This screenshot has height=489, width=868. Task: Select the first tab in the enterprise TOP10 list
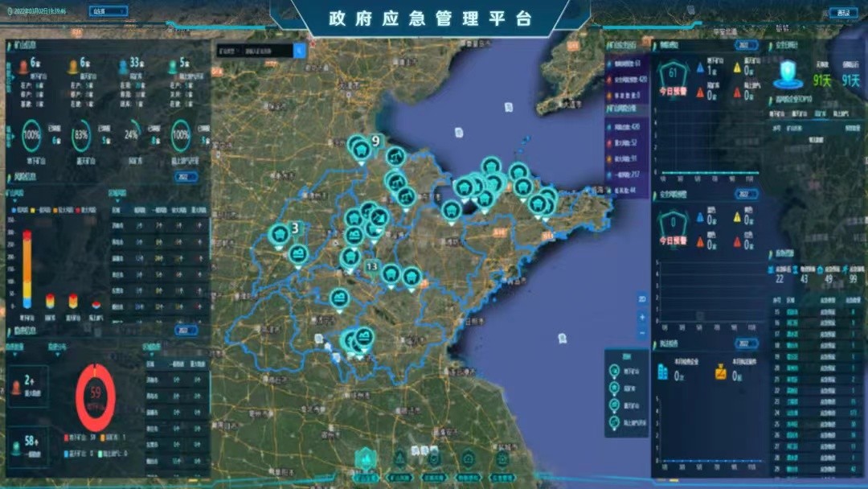coord(776,113)
